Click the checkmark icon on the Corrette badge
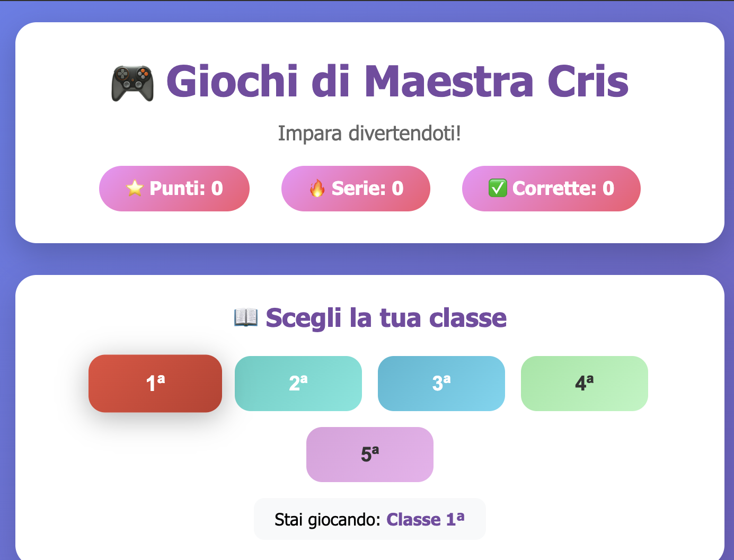 point(497,188)
